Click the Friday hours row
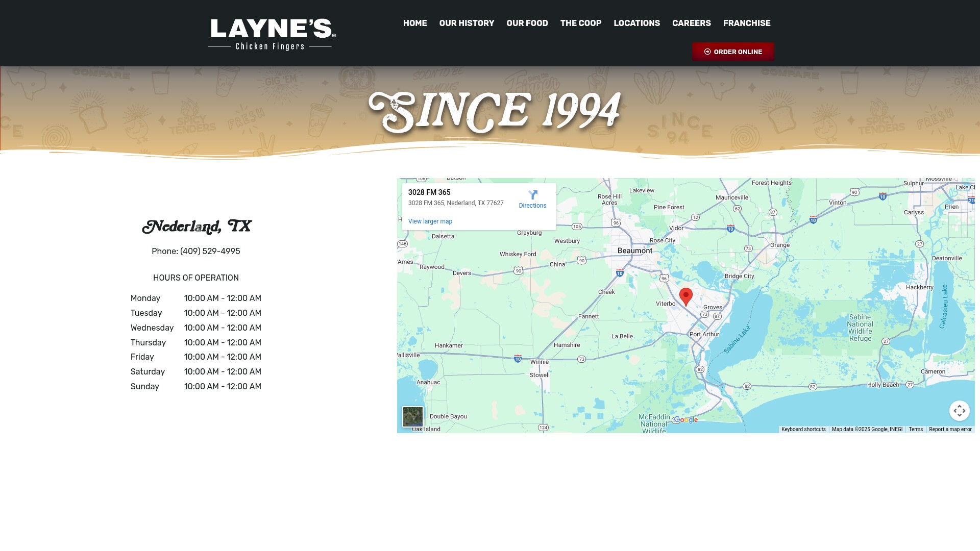 click(x=196, y=357)
